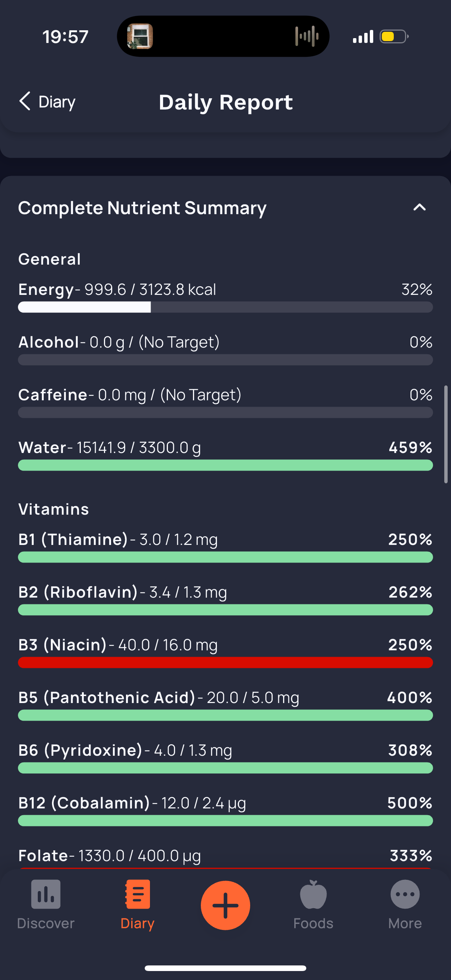Open the Discover tab bar-chart icon
Viewport: 451px width, 980px height.
(x=46, y=894)
